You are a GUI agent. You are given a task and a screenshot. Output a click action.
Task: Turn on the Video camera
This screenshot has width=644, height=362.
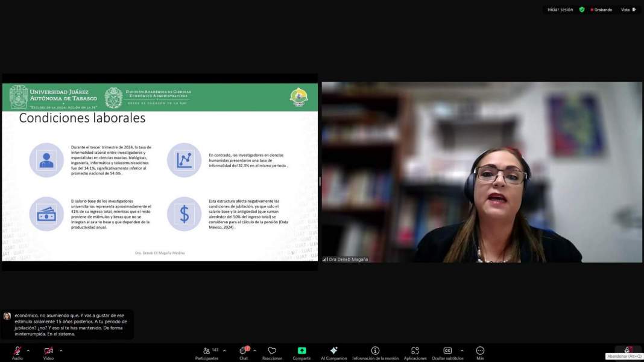point(48,352)
